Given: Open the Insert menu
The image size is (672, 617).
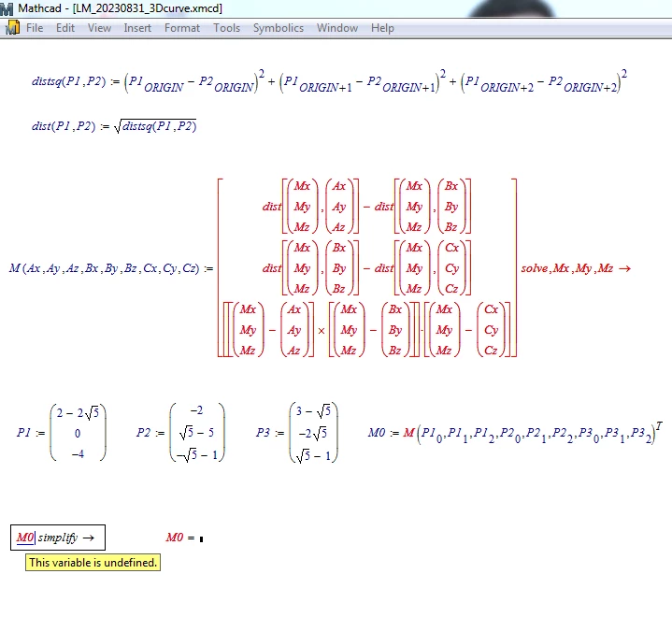Looking at the screenshot, I should tap(137, 28).
